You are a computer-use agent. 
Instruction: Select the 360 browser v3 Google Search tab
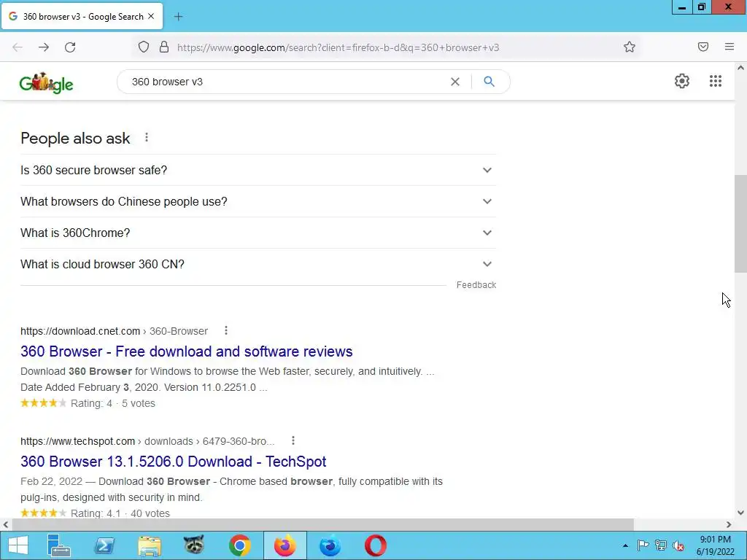(82, 17)
